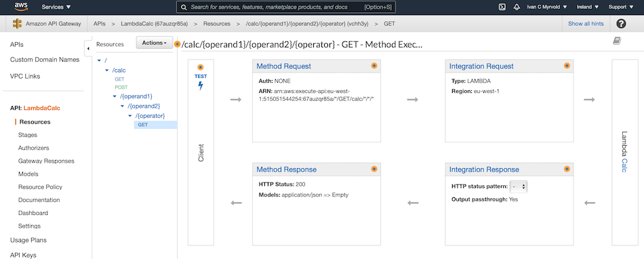Open the documentation book icon
This screenshot has height=259, width=644.
click(617, 41)
